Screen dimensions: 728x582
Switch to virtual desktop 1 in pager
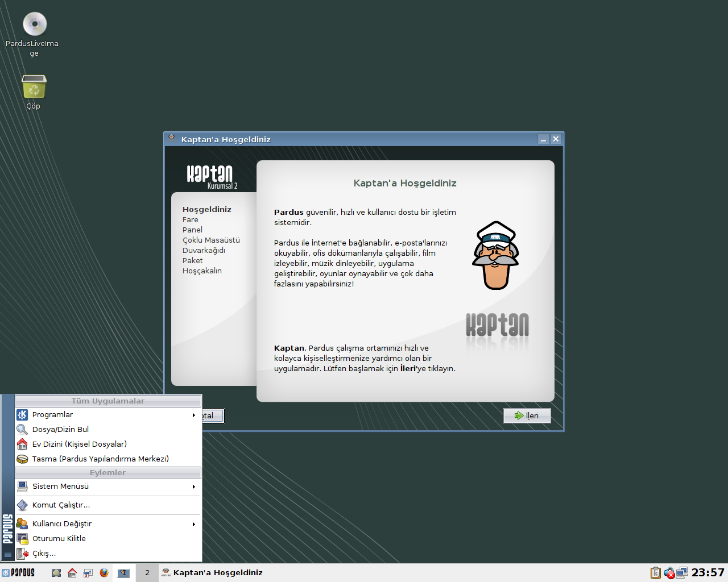(x=123, y=573)
